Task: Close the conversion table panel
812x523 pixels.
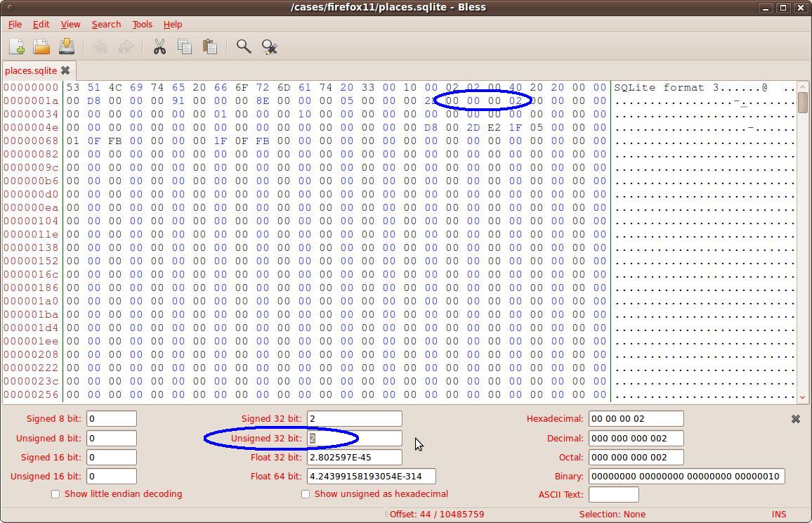Action: pos(795,419)
